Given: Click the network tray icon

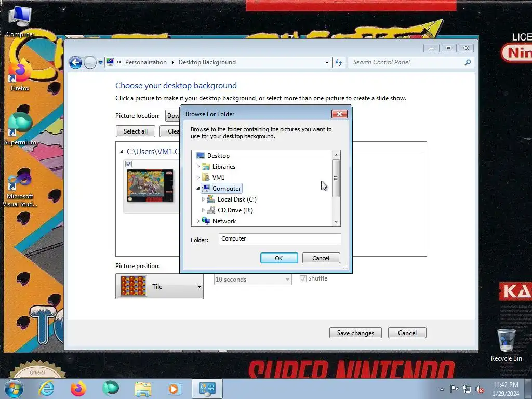Looking at the screenshot, I should pyautogui.click(x=467, y=389).
